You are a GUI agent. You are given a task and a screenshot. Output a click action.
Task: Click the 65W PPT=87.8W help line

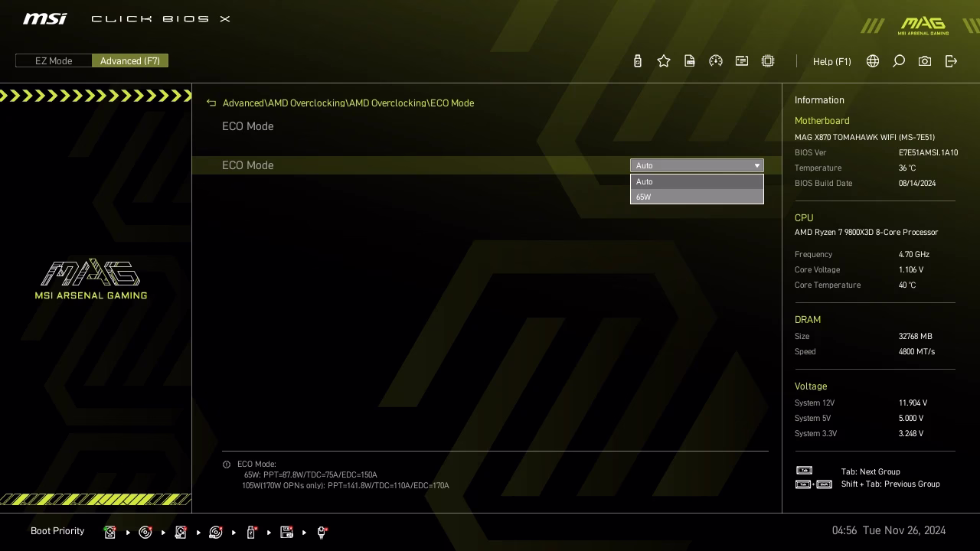[311, 475]
